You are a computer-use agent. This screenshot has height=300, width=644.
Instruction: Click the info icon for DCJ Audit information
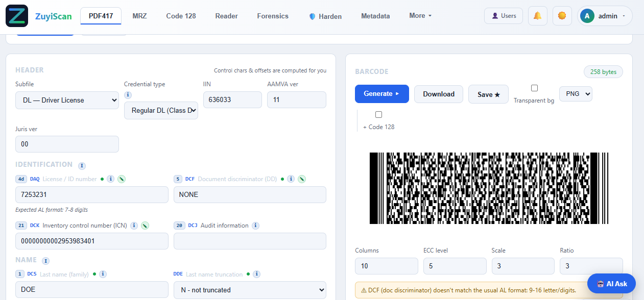(255, 226)
